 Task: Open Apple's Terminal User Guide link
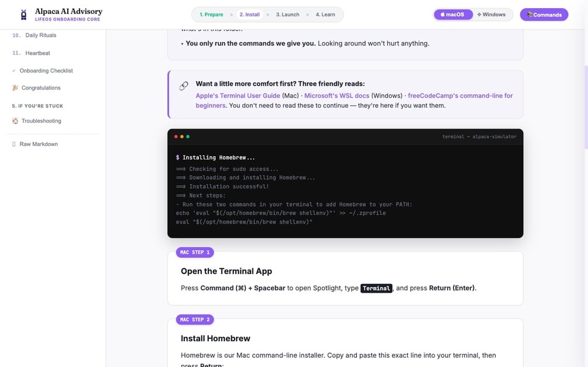click(x=238, y=95)
